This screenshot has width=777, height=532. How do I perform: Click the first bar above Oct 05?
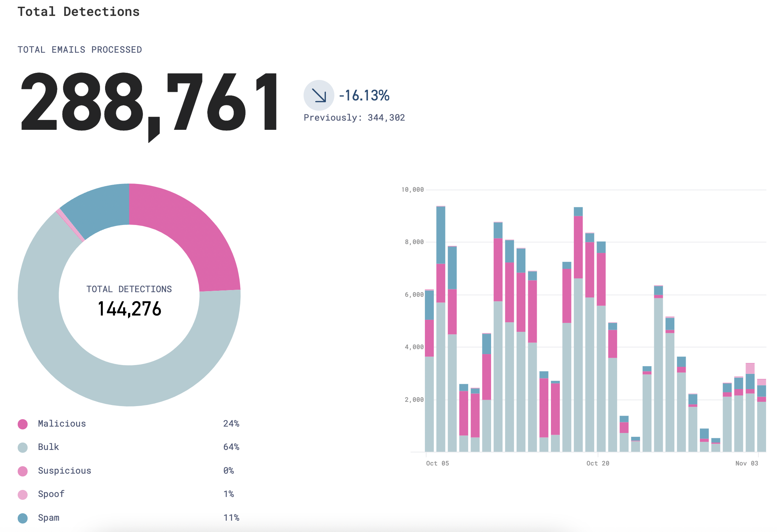pos(429,371)
